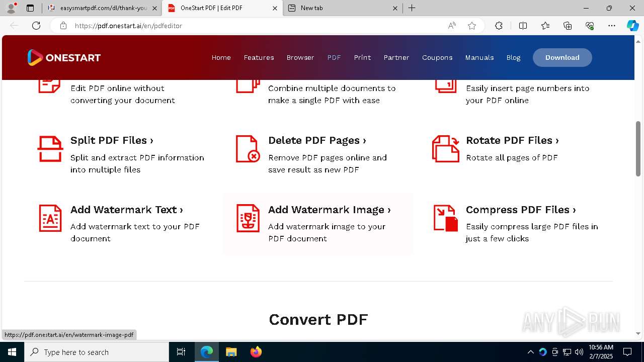Click the scrollbar down arrow
Screen dimensions: 644x362
[x=638, y=333]
